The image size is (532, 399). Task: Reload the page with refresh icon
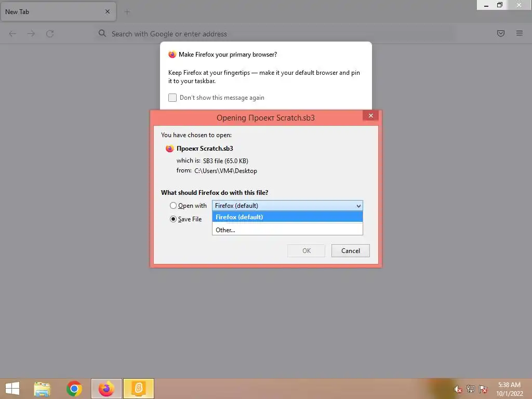[x=50, y=34]
